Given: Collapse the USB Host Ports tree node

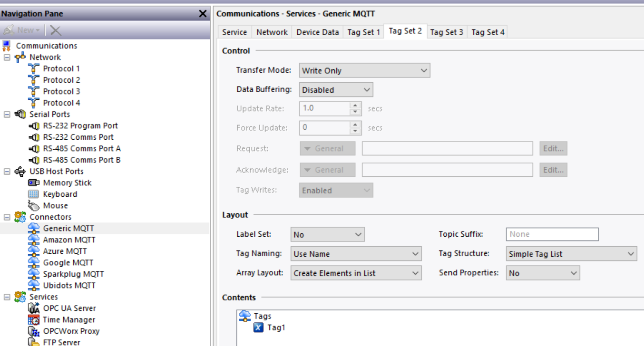Looking at the screenshot, I should pyautogui.click(x=7, y=171).
